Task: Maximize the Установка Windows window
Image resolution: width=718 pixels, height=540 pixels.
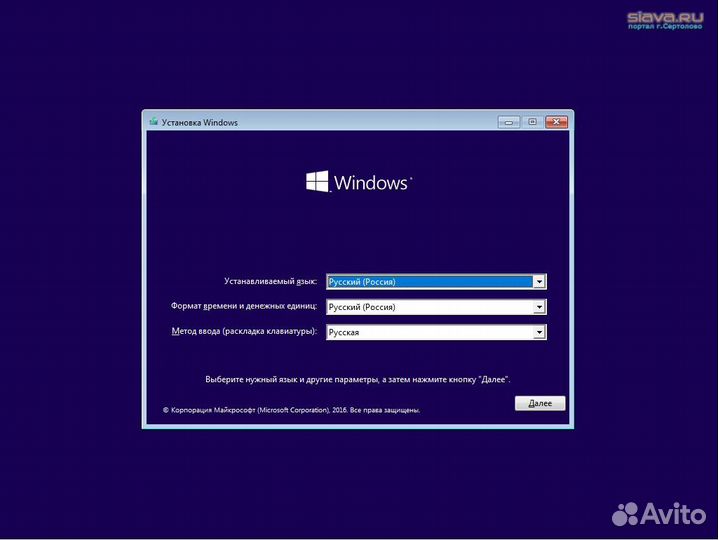Action: (x=532, y=122)
